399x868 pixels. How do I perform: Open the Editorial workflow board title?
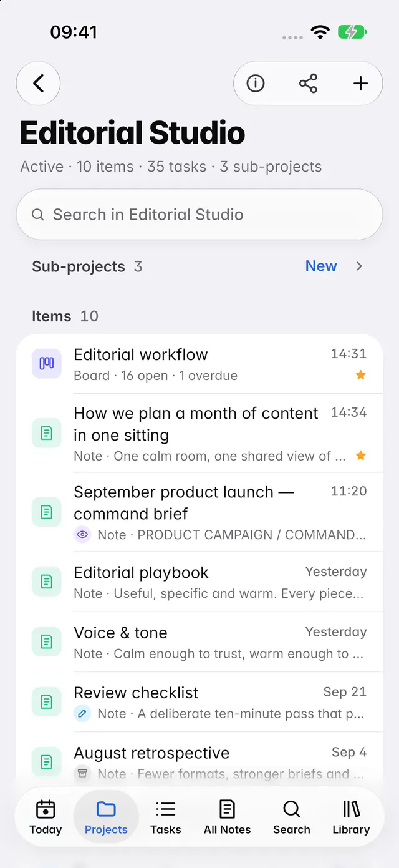click(x=141, y=355)
